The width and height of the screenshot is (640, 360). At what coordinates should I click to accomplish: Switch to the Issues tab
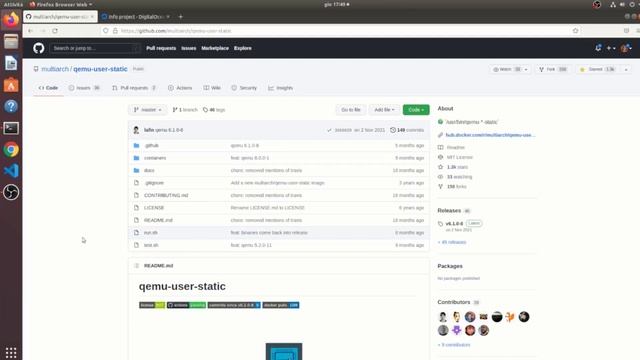(x=84, y=88)
